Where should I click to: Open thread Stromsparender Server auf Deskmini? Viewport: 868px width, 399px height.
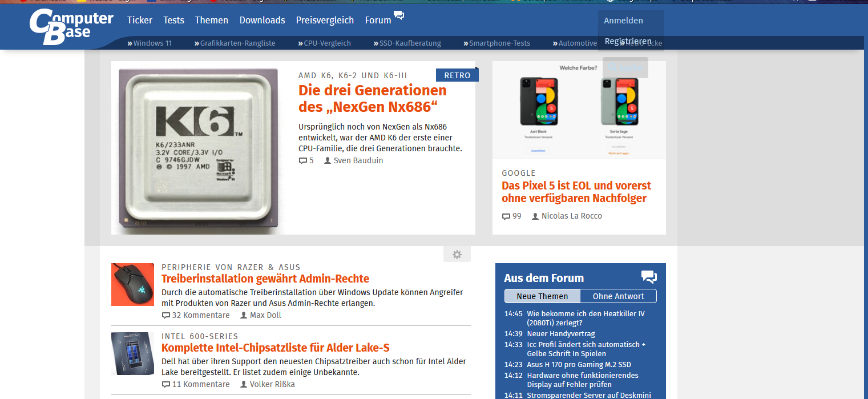pyautogui.click(x=588, y=395)
